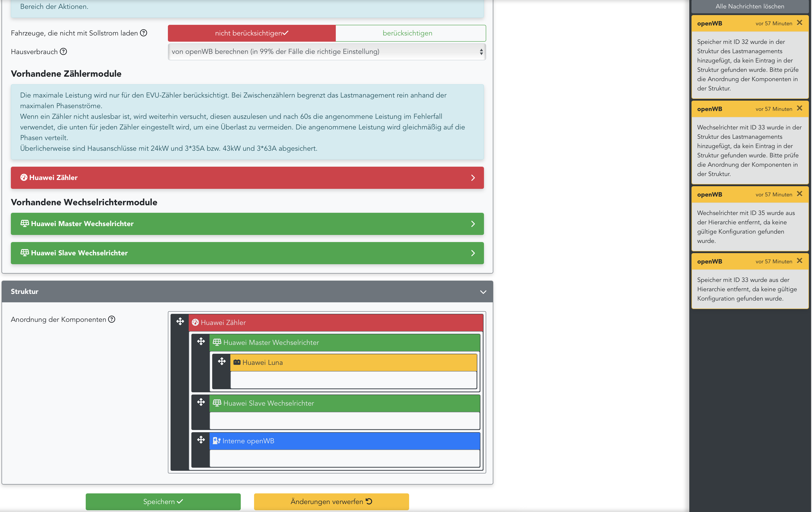
Task: Click move handle of Huawei Slave Wechselrichter
Action: click(201, 402)
